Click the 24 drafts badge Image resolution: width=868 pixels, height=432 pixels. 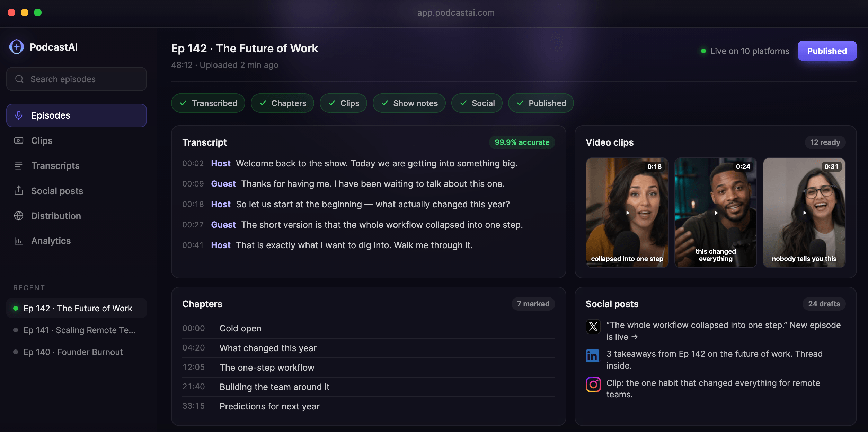(x=824, y=304)
